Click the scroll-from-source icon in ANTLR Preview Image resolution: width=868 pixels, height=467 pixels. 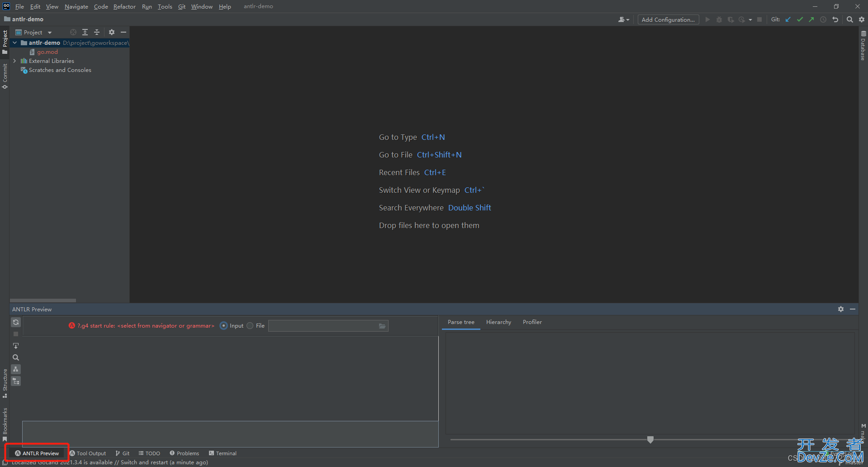click(x=16, y=346)
